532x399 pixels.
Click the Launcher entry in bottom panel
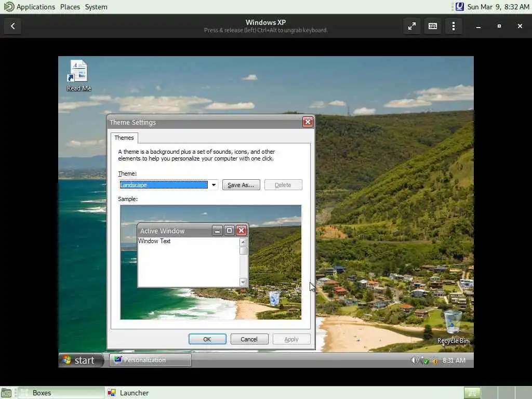pos(128,393)
